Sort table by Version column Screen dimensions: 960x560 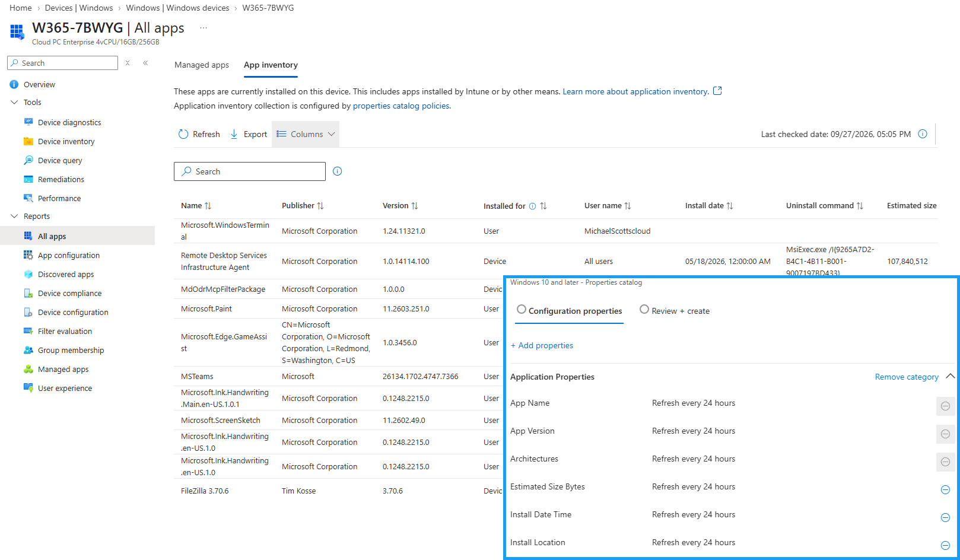pyautogui.click(x=400, y=205)
